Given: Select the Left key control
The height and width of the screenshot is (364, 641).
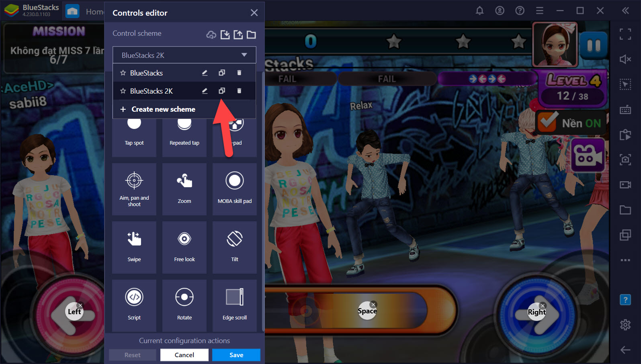Looking at the screenshot, I should [74, 312].
